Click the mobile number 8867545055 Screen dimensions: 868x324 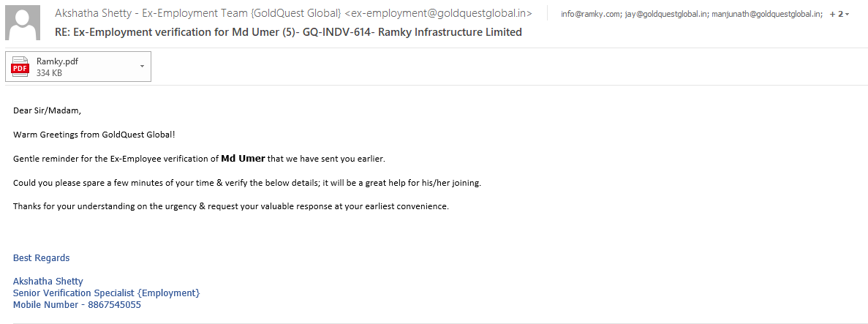tap(113, 304)
